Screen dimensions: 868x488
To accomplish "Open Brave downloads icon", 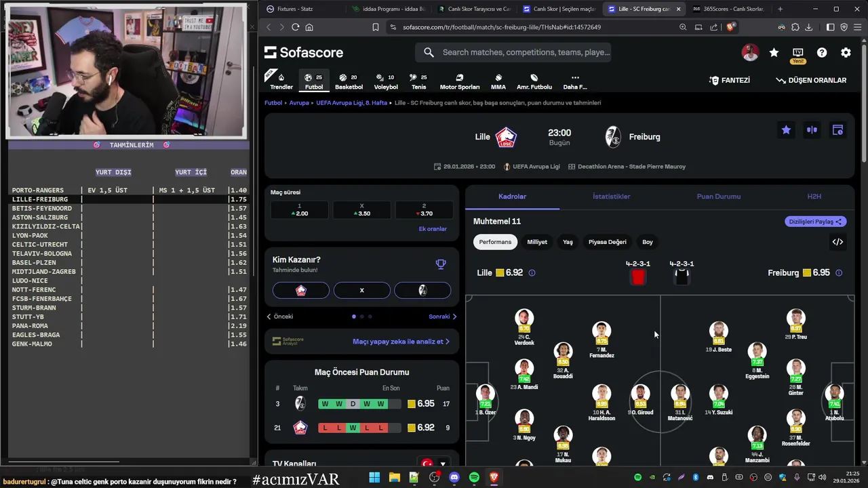I will (x=809, y=27).
